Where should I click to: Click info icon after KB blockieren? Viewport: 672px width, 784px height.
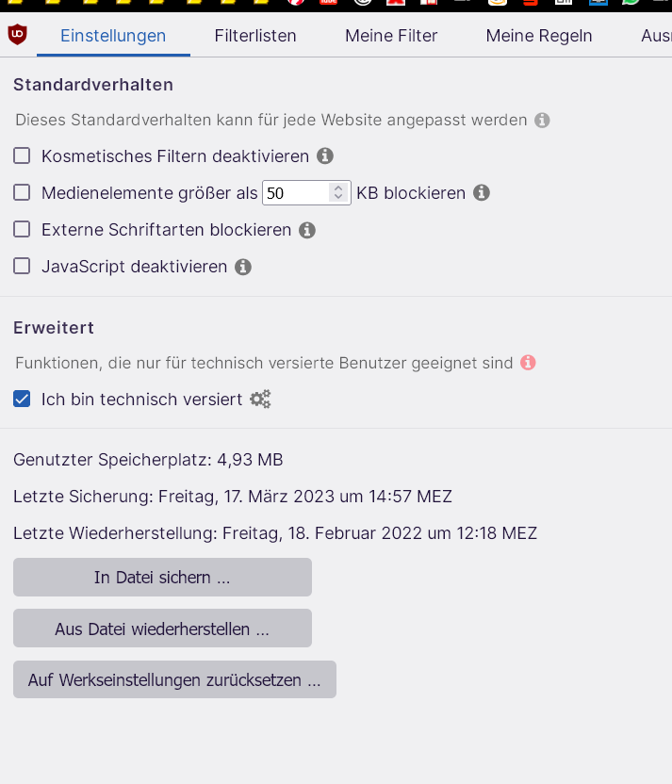click(482, 193)
